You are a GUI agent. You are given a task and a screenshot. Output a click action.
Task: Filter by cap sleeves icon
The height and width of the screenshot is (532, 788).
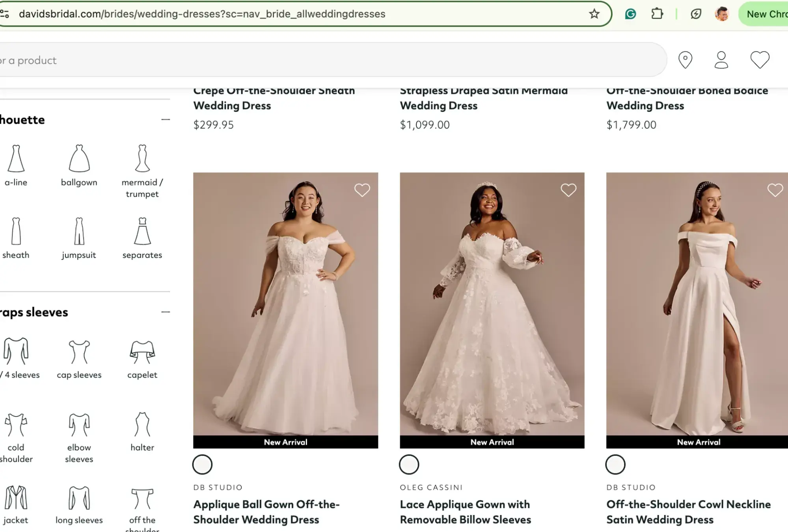79,352
